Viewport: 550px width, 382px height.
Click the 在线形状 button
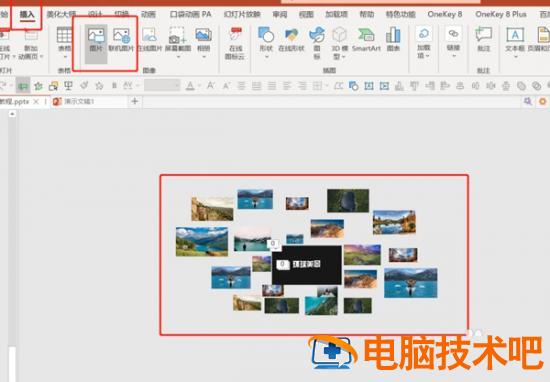pos(291,40)
